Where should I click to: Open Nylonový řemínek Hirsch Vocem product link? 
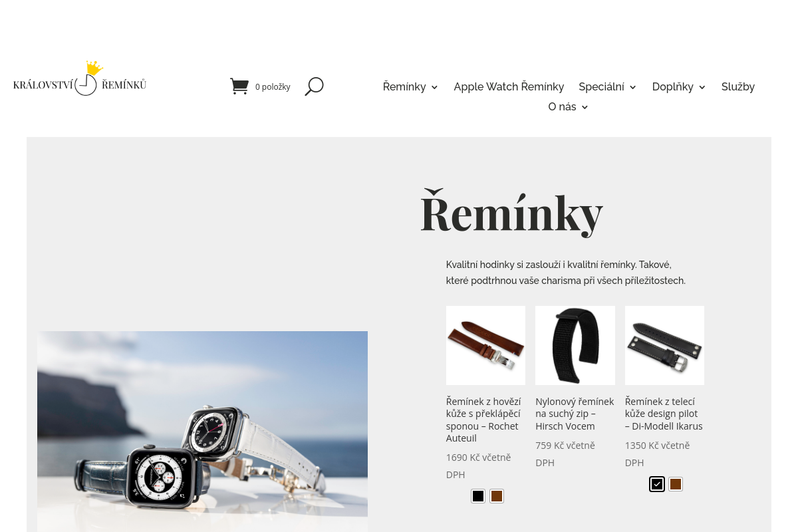[575, 414]
